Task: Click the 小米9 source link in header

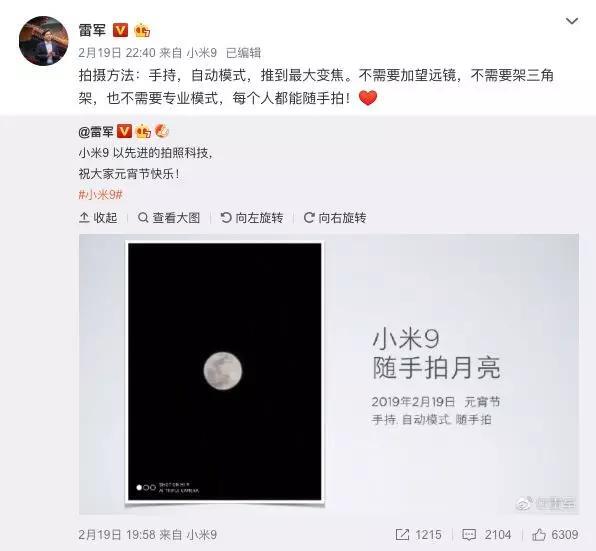Action: 201,53
